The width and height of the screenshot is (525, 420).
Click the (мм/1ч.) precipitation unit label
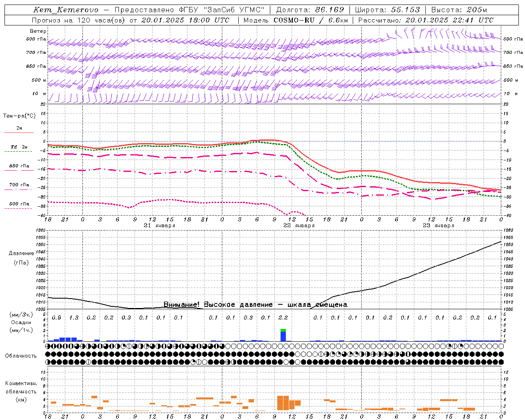click(21, 330)
